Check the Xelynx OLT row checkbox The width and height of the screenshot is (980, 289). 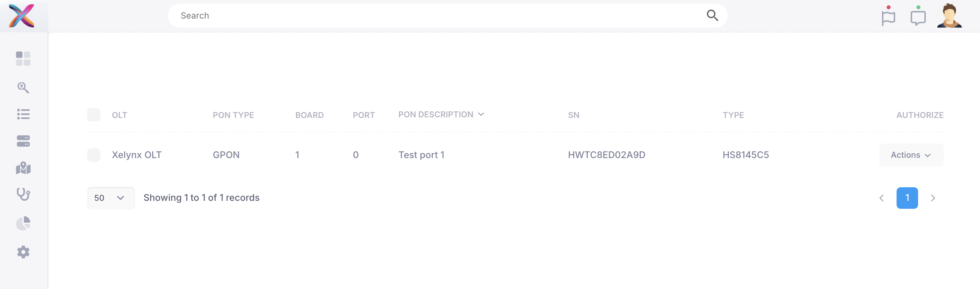94,154
